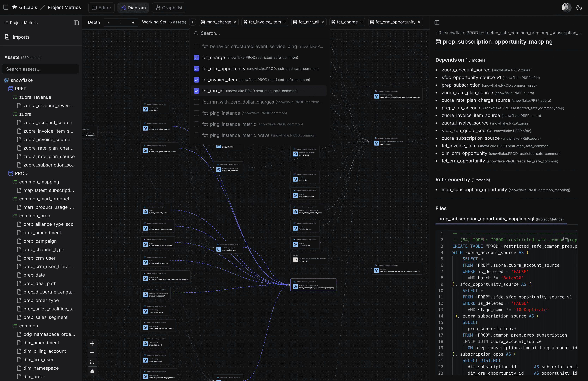Collapse the common schema folder
Image resolution: width=588 pixels, height=381 pixels.
[x=25, y=326]
